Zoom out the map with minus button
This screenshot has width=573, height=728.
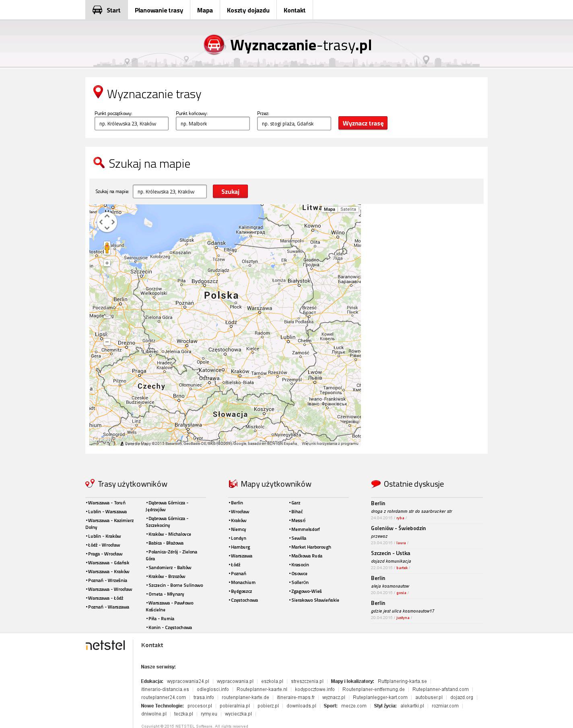coord(107,342)
